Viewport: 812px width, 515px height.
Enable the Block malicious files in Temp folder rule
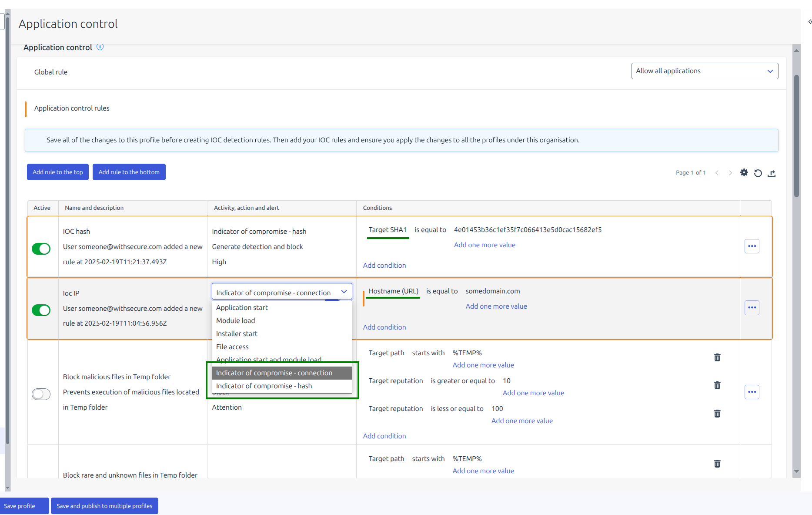(41, 394)
